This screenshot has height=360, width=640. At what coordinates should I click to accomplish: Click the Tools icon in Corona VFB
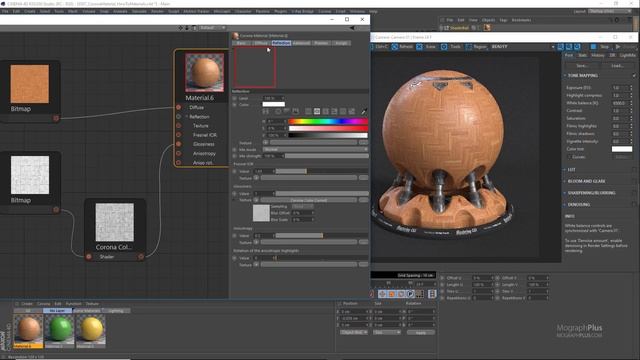(x=444, y=47)
